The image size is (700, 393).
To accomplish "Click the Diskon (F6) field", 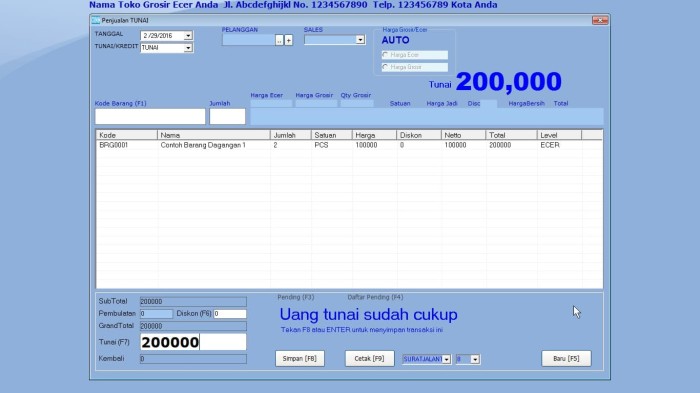I will tap(230, 314).
